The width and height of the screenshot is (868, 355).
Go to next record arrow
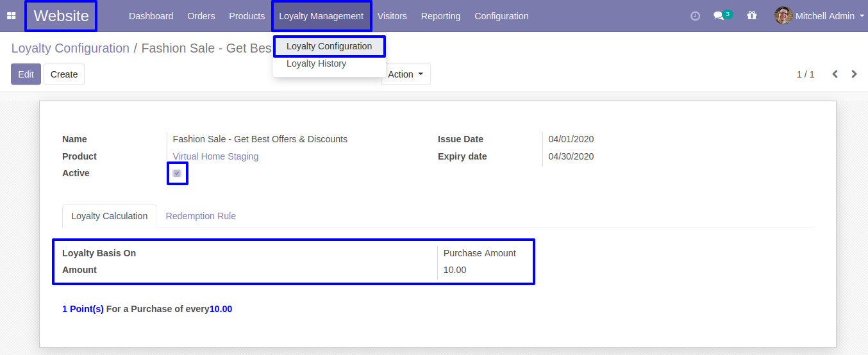(x=854, y=74)
